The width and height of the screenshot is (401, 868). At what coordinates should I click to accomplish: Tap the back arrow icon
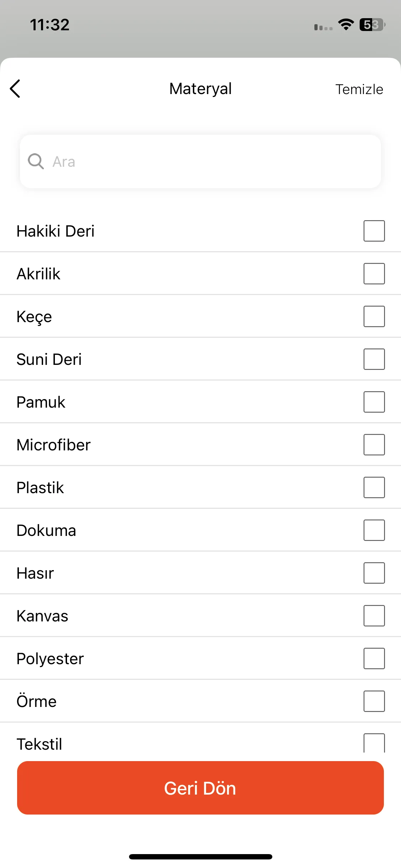[15, 89]
